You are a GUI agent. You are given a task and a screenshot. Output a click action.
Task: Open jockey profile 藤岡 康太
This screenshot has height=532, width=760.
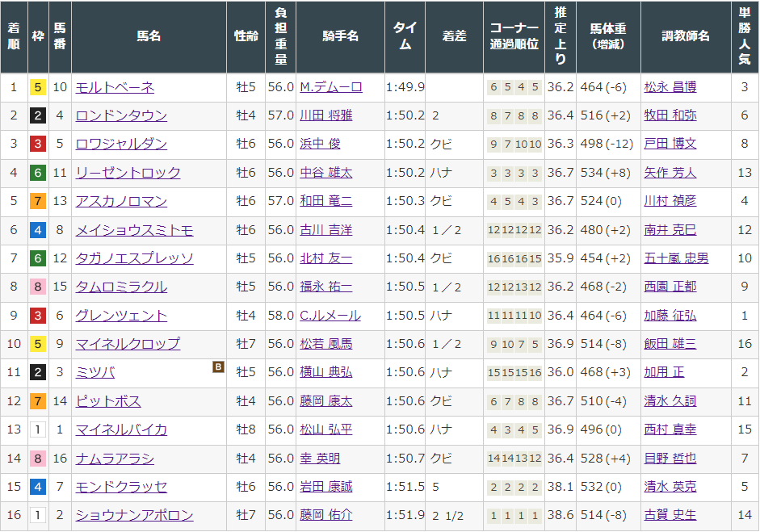point(325,401)
